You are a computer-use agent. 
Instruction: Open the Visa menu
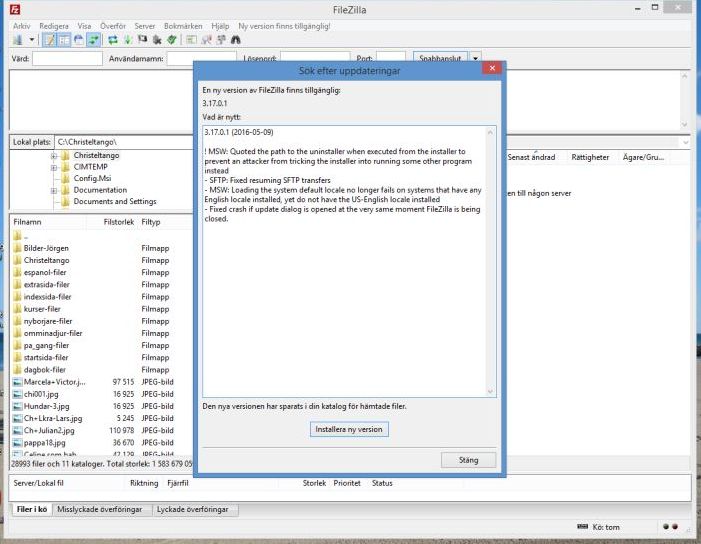84,26
